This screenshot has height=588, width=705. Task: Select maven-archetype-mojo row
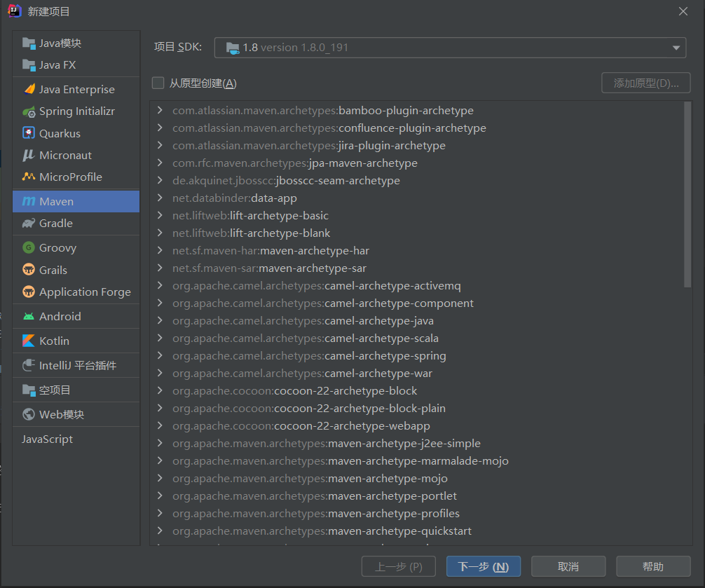(x=416, y=478)
